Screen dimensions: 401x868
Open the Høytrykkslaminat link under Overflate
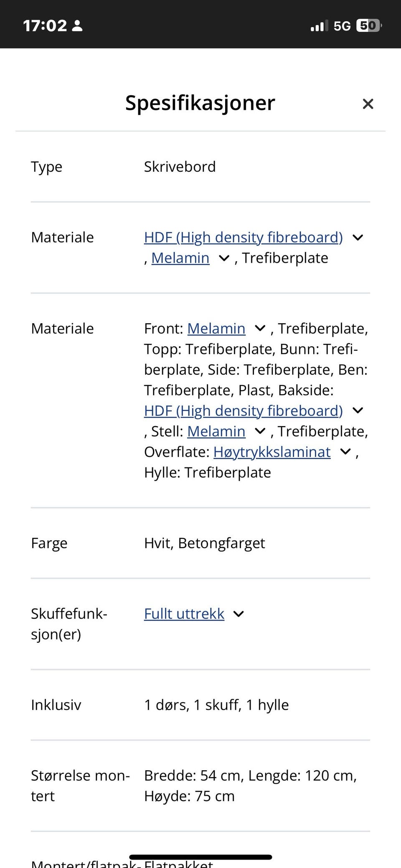click(x=272, y=452)
